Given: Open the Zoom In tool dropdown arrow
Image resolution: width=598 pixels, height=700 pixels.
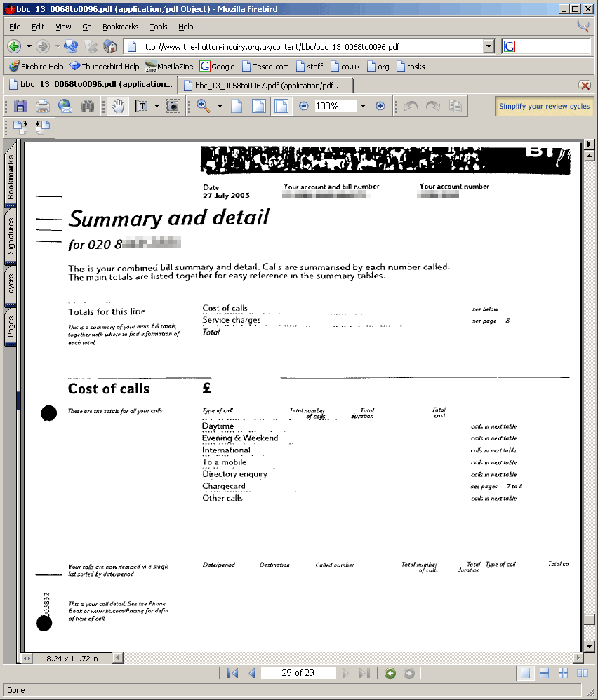Looking at the screenshot, I should 220,107.
